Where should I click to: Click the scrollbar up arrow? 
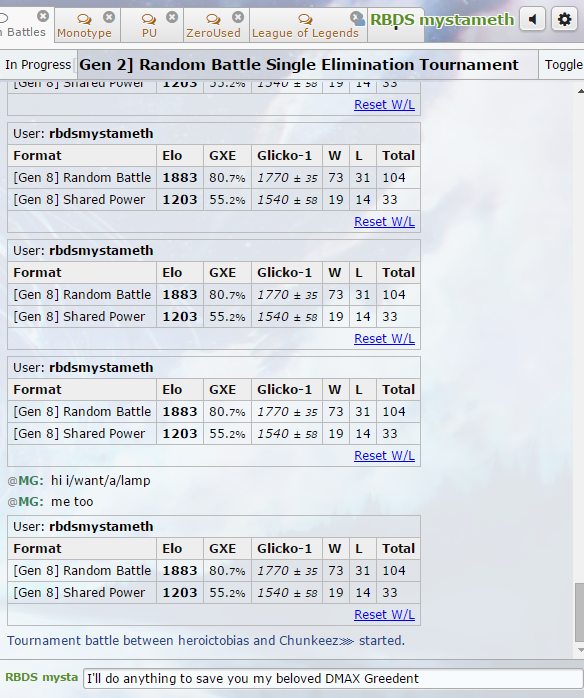coord(580,91)
